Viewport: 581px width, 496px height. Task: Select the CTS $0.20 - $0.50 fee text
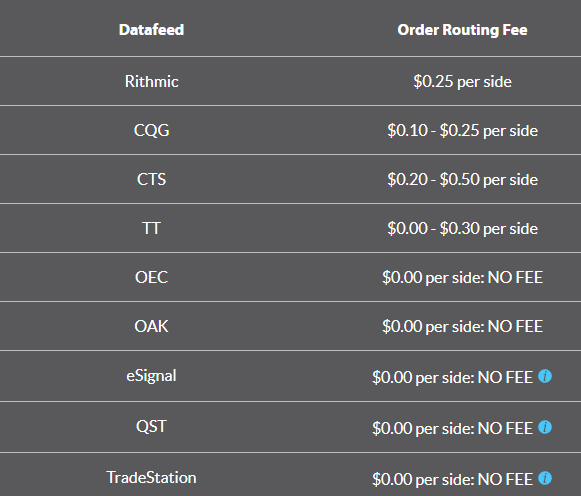462,180
